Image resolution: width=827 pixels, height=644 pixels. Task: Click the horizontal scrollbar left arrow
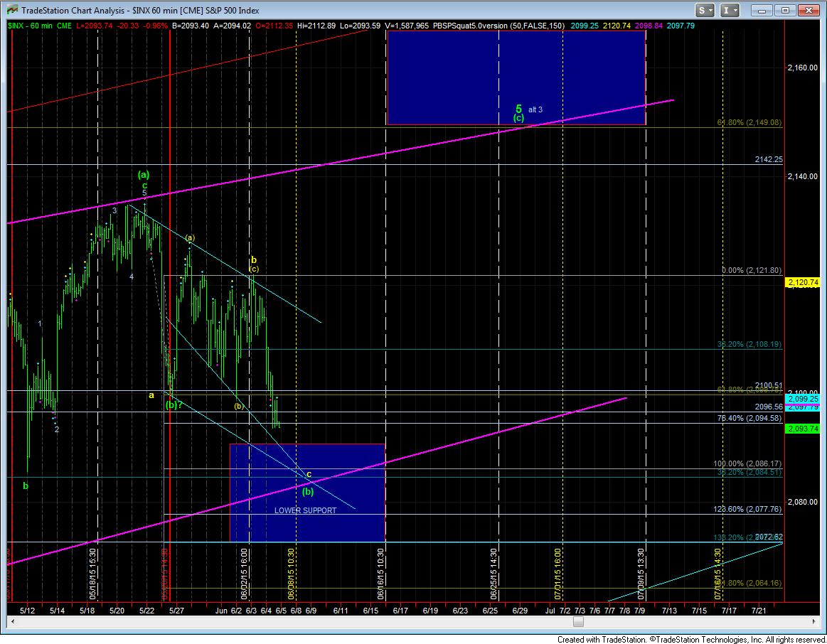point(11,622)
